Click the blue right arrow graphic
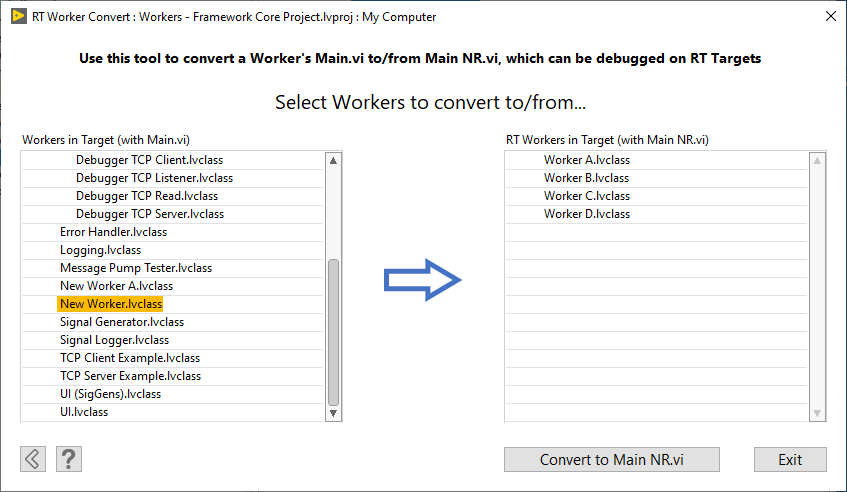Viewport: 847px width, 492px height. coord(423,280)
